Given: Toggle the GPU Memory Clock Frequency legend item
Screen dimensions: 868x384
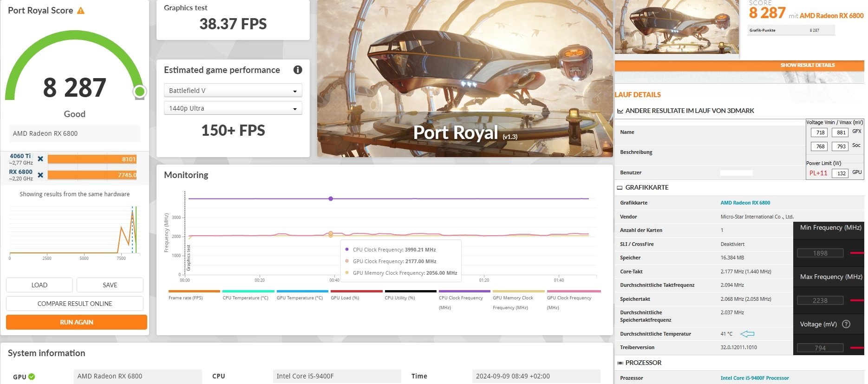Looking at the screenshot, I should point(519,300).
